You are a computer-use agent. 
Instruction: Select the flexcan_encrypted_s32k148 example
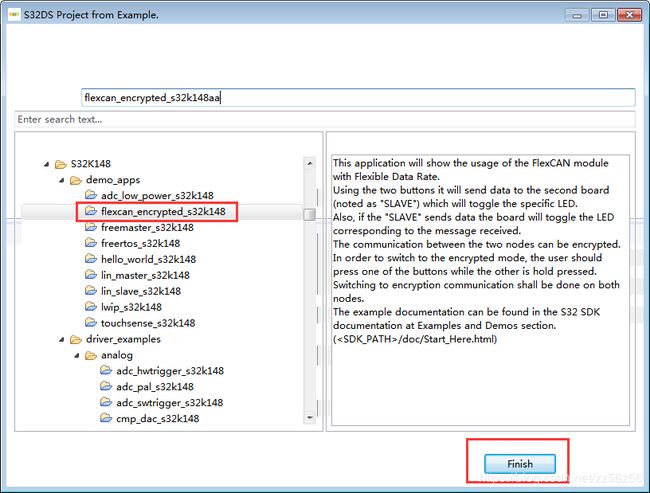coord(163,211)
